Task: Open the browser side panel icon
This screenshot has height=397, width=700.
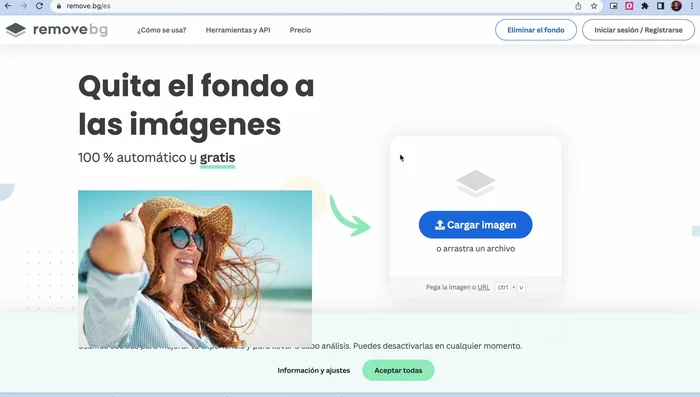Action: click(x=660, y=6)
